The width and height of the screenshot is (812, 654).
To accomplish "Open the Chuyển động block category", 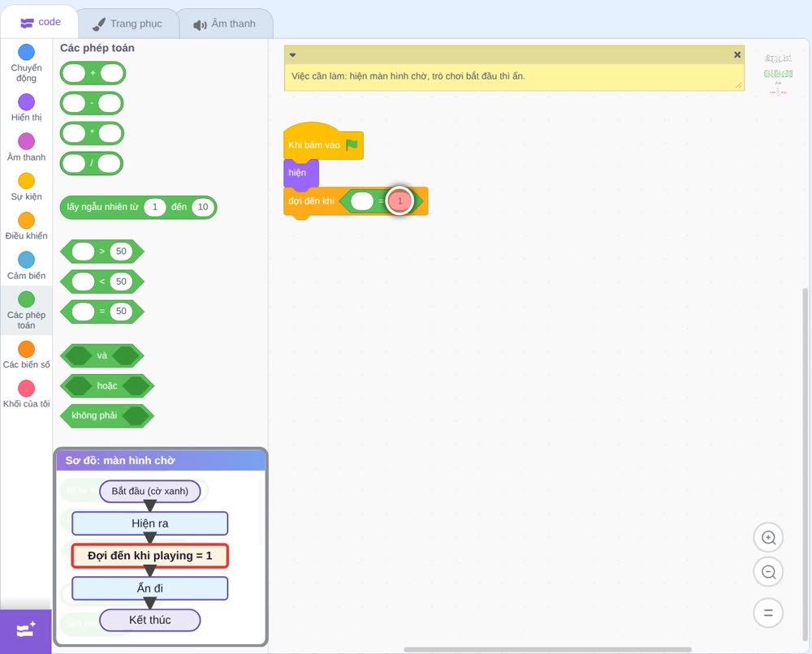I will (26, 63).
